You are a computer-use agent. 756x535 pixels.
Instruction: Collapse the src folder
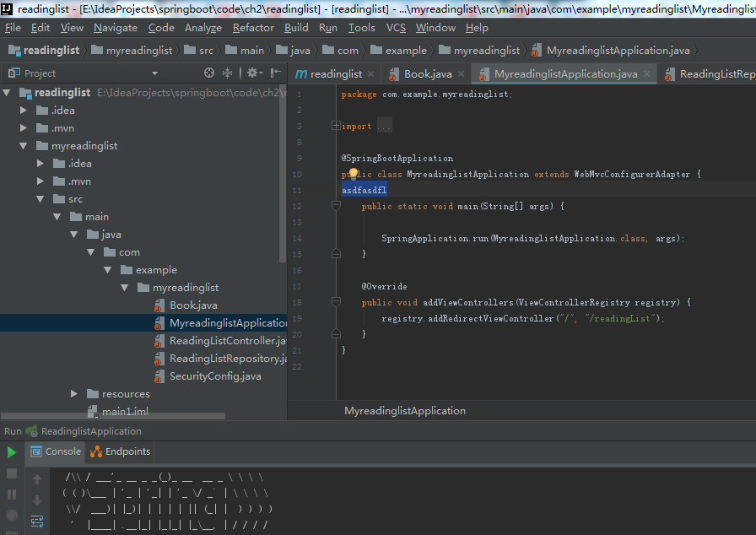coord(40,199)
